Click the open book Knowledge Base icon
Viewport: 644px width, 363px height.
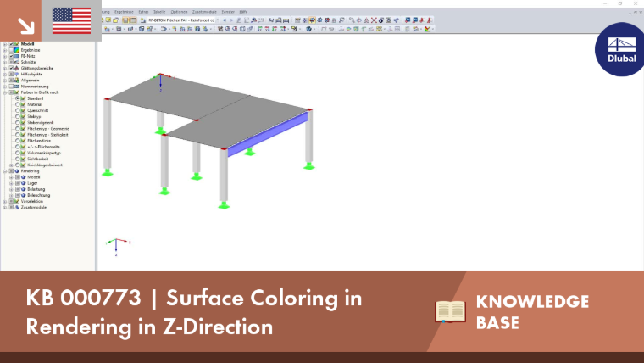click(x=450, y=311)
